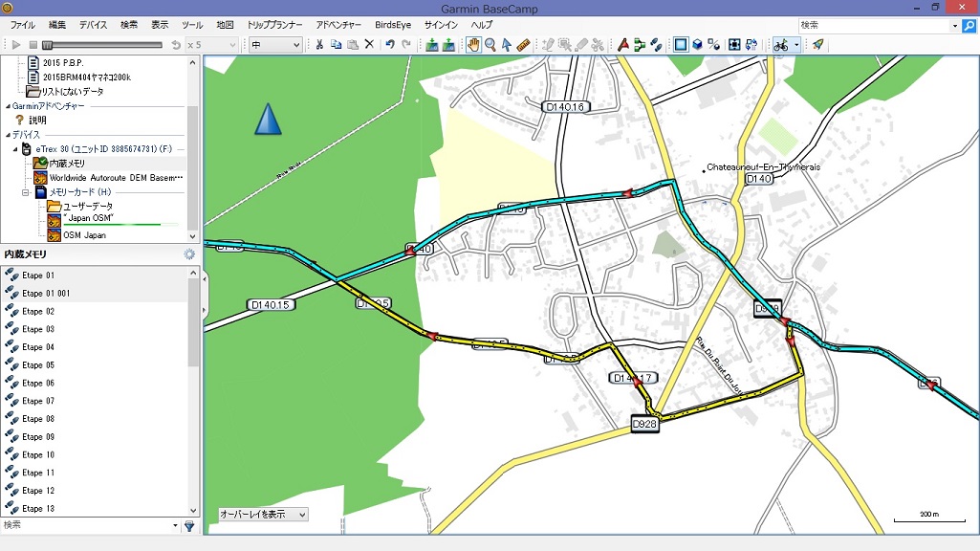Click the bottom-left 検索 filter field
Viewport: 980px width, 551px height.
86,526
